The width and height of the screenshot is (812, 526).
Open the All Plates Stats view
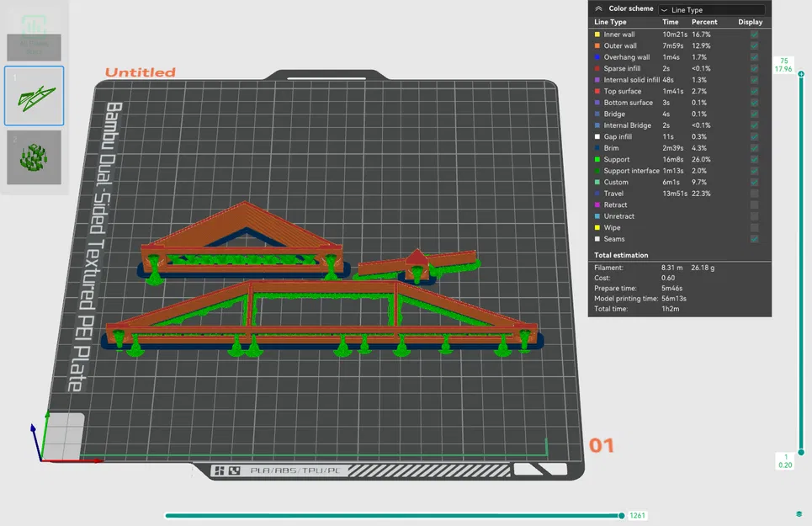[x=34, y=37]
